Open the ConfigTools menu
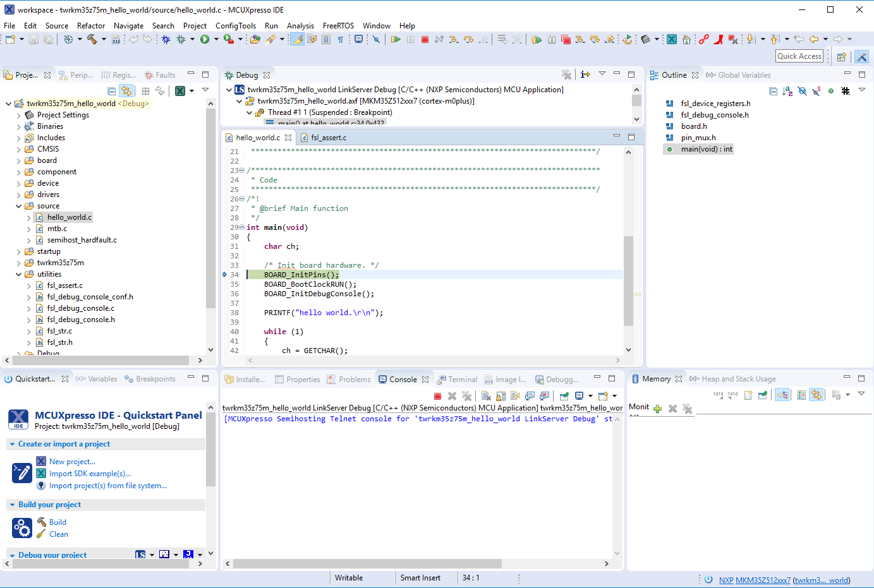874x588 pixels. (235, 26)
